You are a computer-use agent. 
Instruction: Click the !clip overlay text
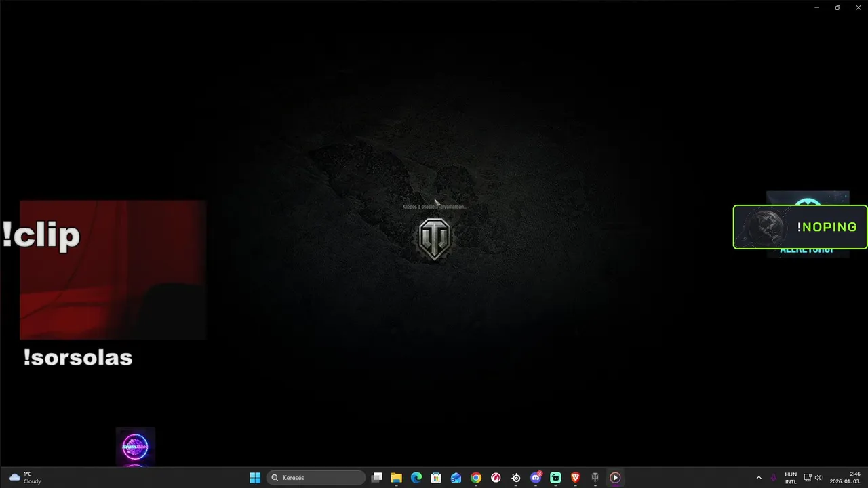pos(41,235)
